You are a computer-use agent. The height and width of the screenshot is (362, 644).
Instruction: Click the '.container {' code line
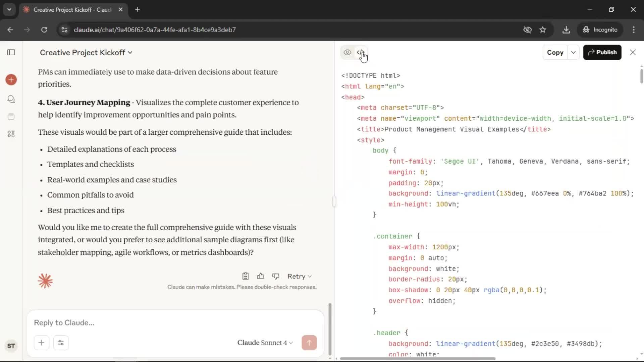(x=396, y=236)
